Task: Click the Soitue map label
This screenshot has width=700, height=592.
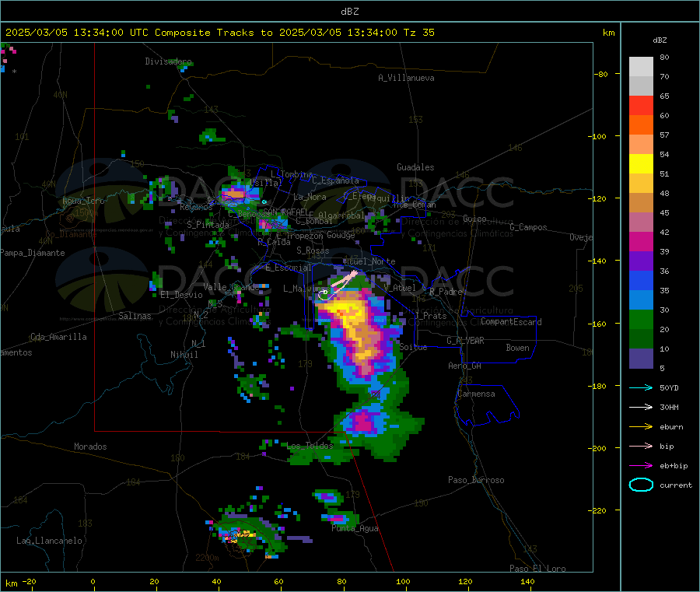Action: point(413,347)
